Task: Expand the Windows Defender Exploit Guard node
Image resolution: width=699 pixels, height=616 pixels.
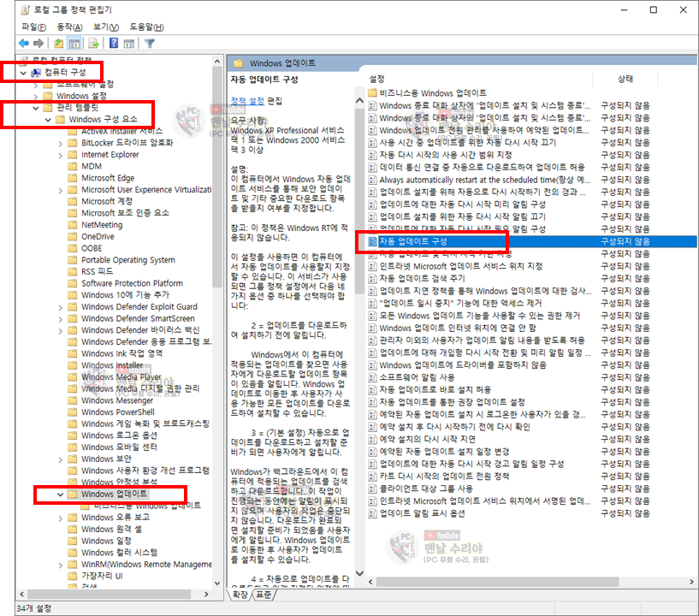Action: pyautogui.click(x=60, y=307)
